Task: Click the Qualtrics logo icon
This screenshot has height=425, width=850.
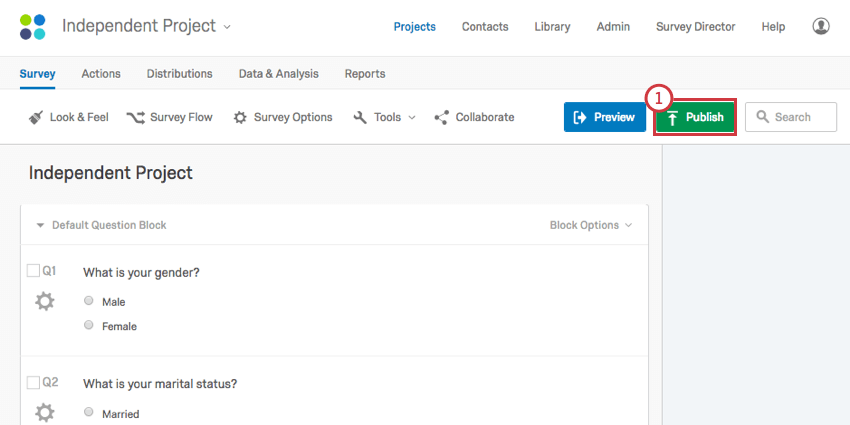Action: click(x=33, y=27)
